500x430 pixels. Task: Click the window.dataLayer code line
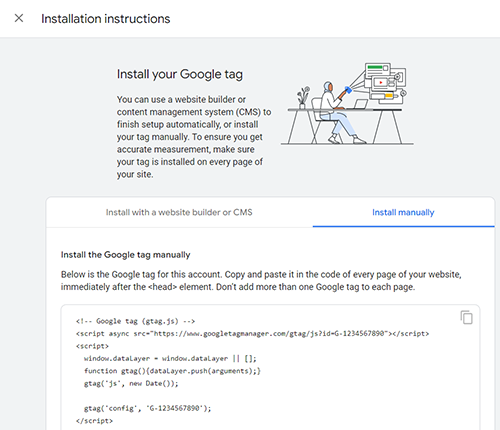(x=170, y=358)
